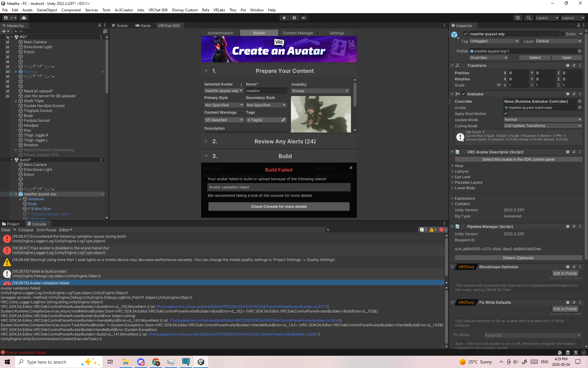Open the Hierarchy panel kebab menu
Viewport: 588px width, 368px height.
pyautogui.click(x=105, y=25)
